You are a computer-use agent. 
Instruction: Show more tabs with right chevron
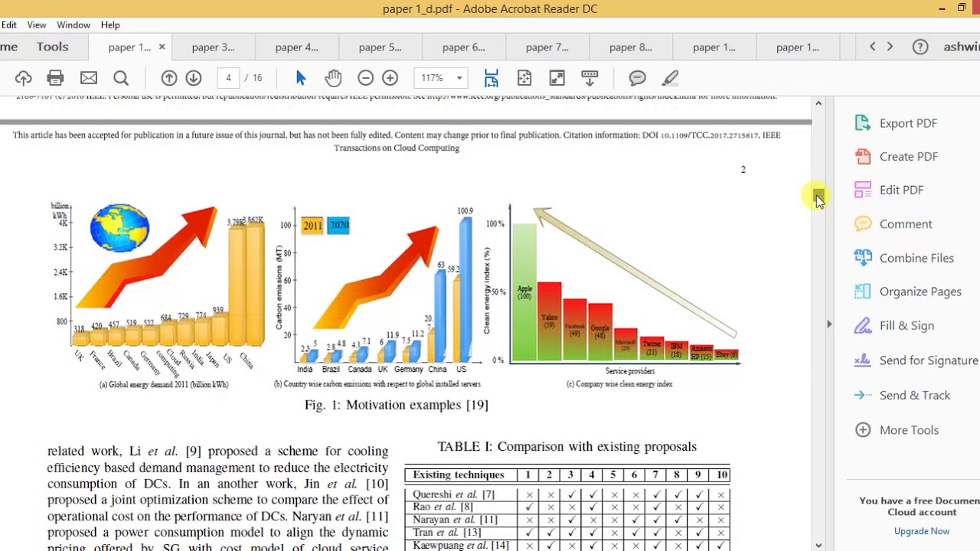[890, 47]
